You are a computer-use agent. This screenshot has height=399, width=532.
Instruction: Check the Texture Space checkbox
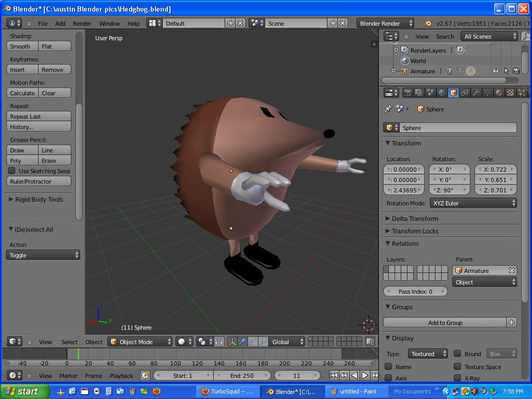(457, 366)
